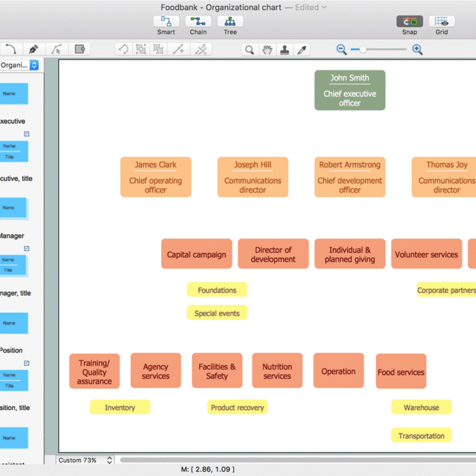Select the Special events shape
This screenshot has width=476, height=476.
point(217,313)
